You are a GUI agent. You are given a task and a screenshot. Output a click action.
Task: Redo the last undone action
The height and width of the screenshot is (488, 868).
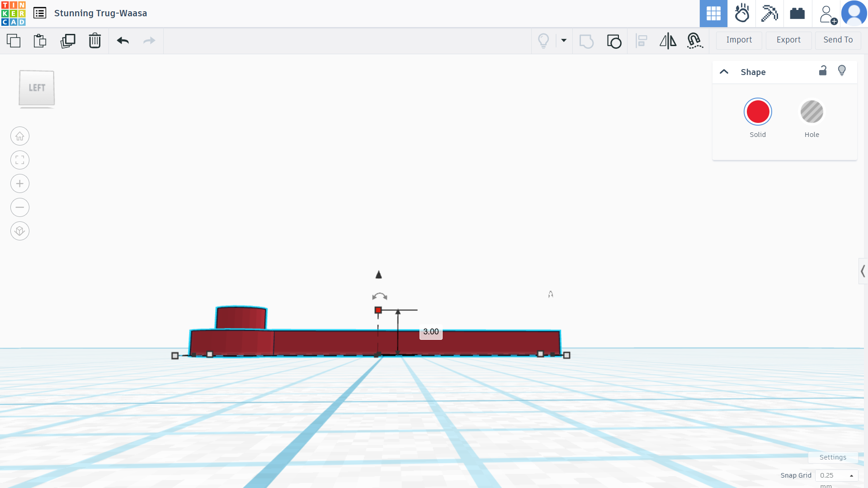pyautogui.click(x=149, y=41)
